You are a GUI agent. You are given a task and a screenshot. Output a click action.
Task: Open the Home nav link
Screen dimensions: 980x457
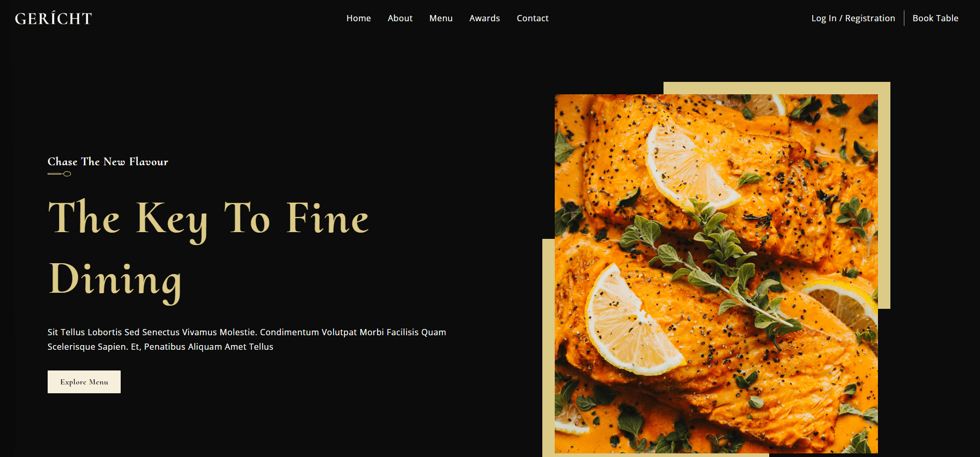coord(358,18)
